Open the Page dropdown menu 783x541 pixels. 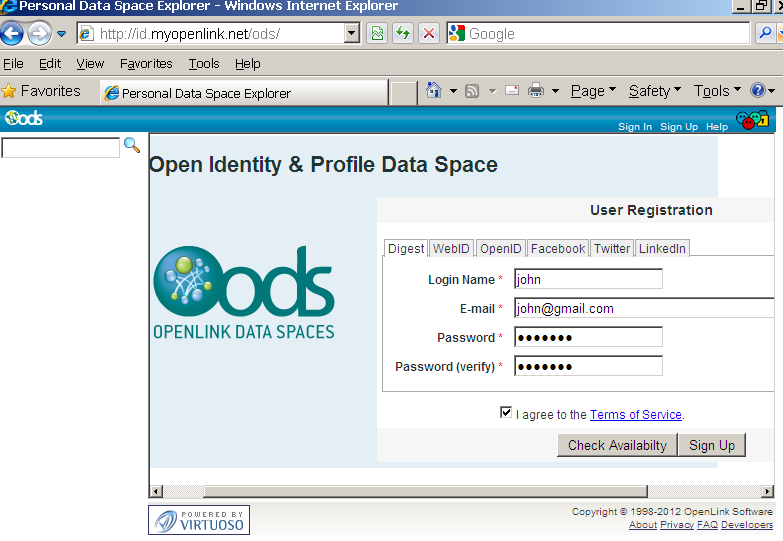pos(593,91)
